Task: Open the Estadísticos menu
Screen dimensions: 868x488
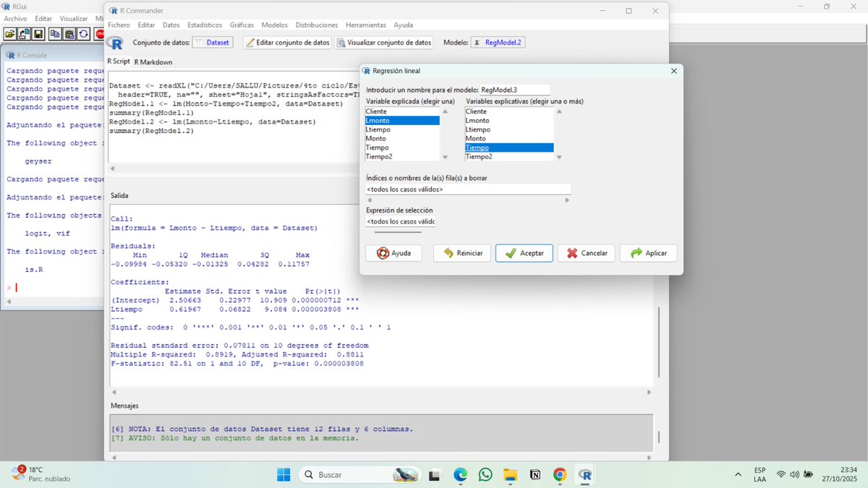Action: point(205,25)
